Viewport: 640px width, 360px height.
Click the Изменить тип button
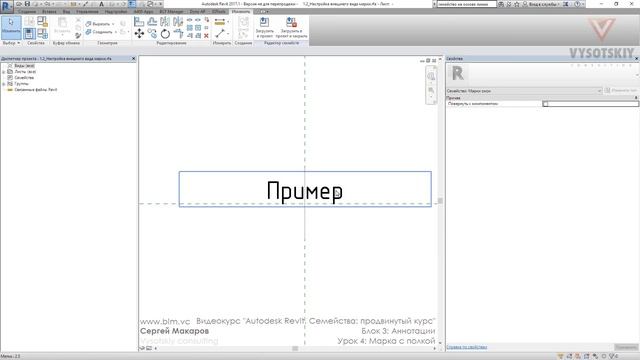[x=621, y=91]
